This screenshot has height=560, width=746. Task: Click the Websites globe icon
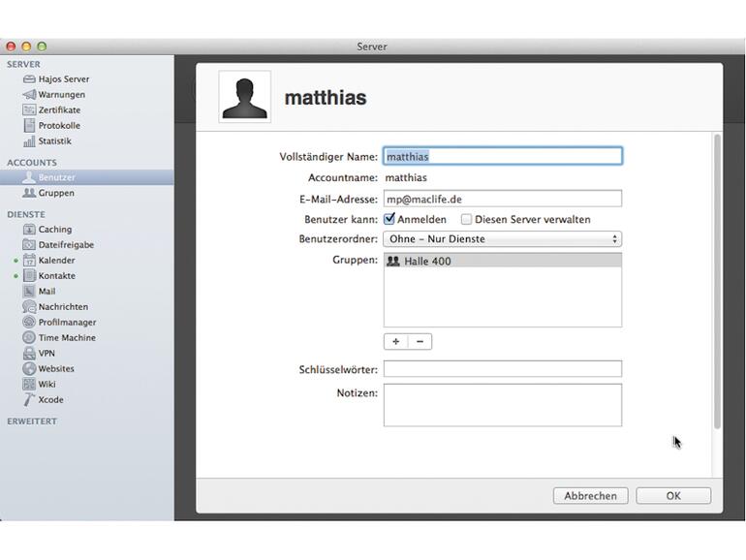tap(29, 368)
